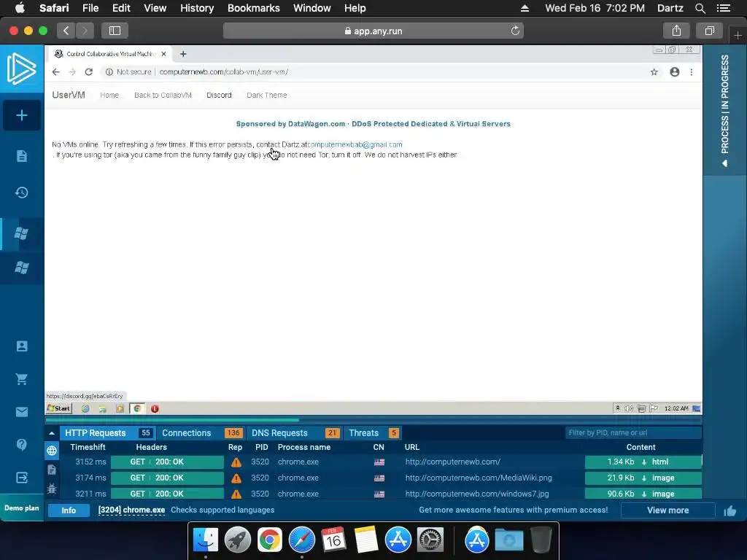747x560 pixels.
Task: Bookmark page with Chrome star icon
Action: coord(654,72)
